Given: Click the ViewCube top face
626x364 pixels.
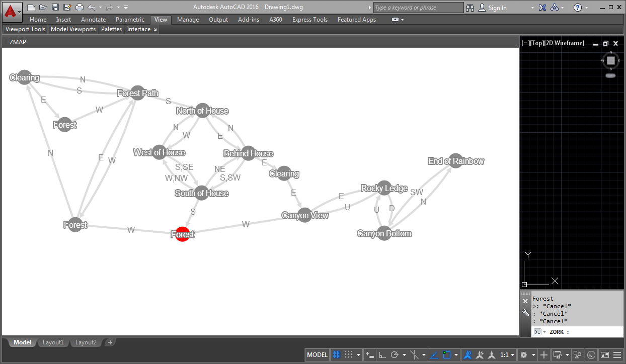Looking at the screenshot, I should (x=610, y=60).
